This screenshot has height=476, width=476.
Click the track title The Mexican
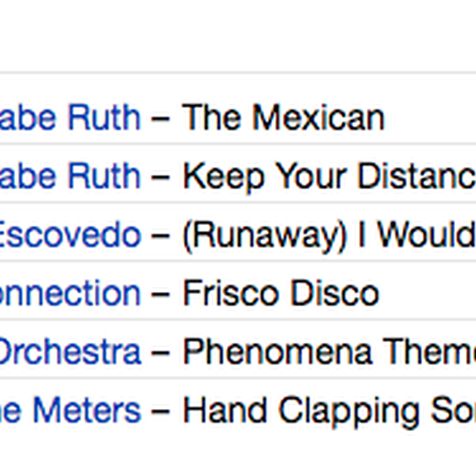click(x=284, y=117)
